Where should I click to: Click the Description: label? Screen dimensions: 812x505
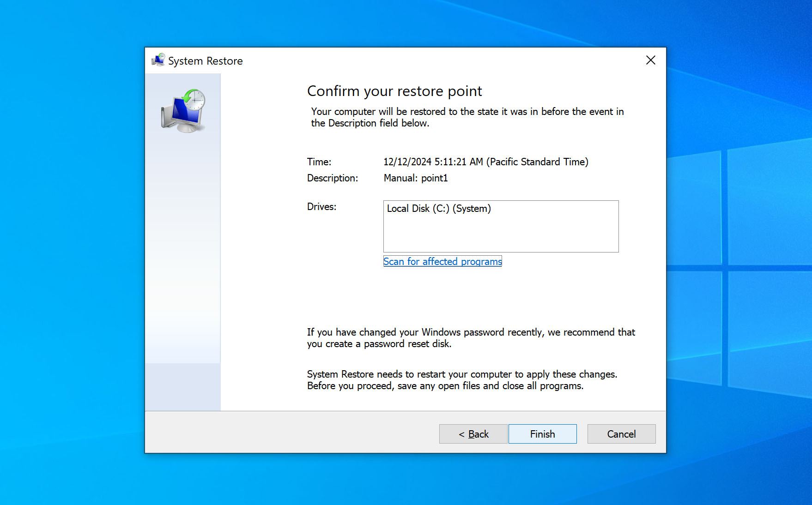pos(333,178)
